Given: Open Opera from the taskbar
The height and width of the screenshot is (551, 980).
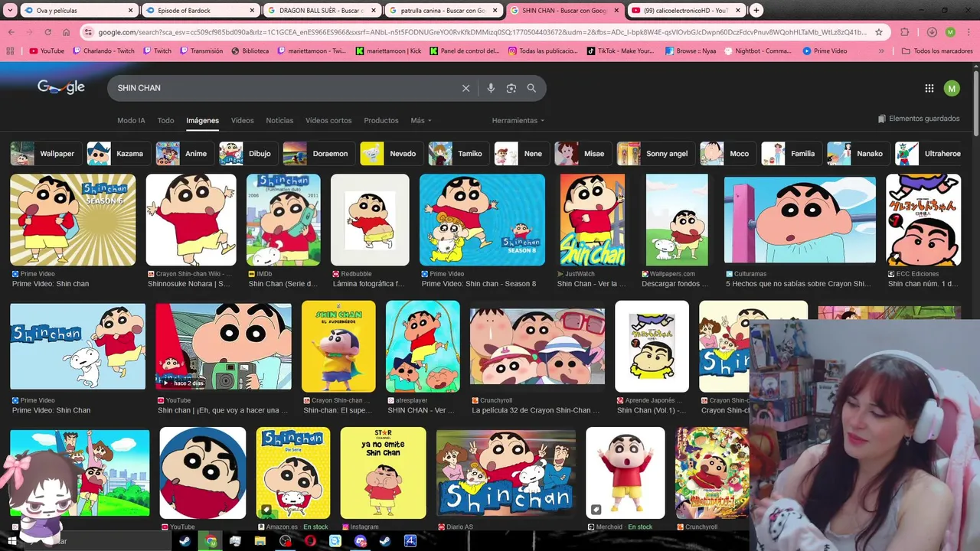Looking at the screenshot, I should pos(310,541).
